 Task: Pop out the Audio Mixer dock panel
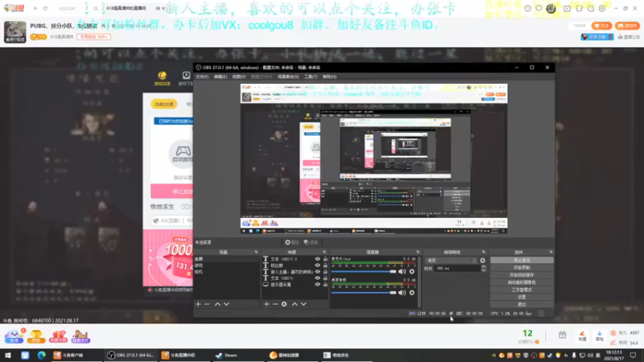click(x=418, y=252)
